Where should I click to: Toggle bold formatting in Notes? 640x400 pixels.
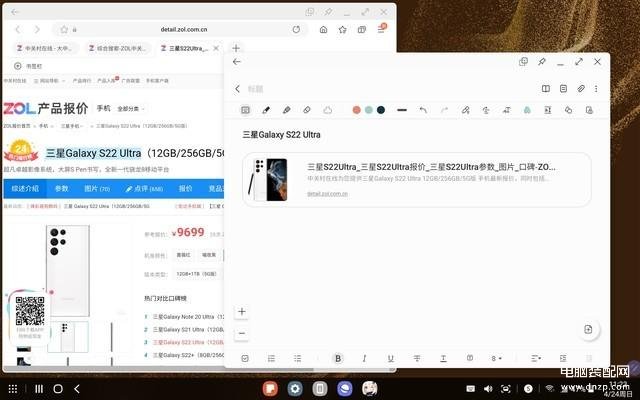click(338, 358)
